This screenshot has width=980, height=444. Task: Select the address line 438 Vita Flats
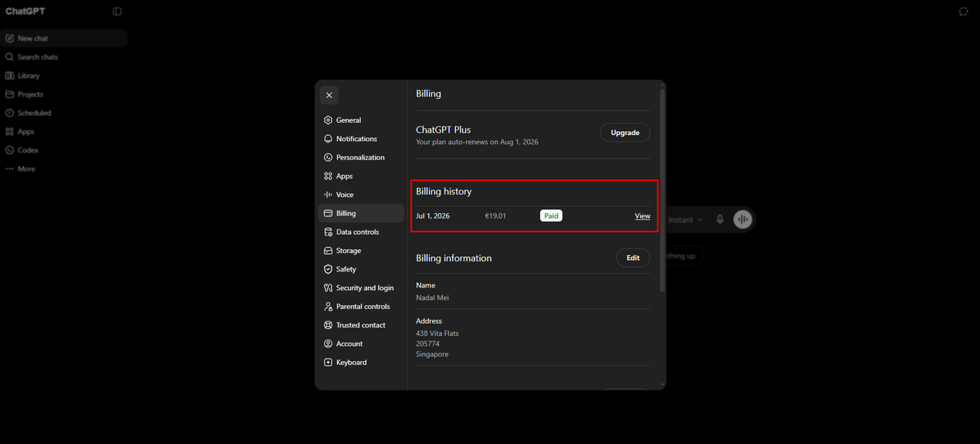point(438,334)
